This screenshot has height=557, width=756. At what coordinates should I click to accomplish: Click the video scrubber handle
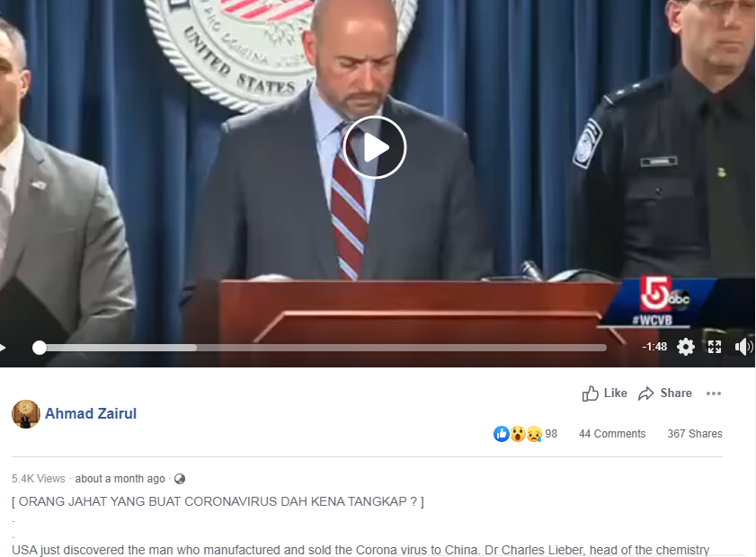pyautogui.click(x=40, y=348)
